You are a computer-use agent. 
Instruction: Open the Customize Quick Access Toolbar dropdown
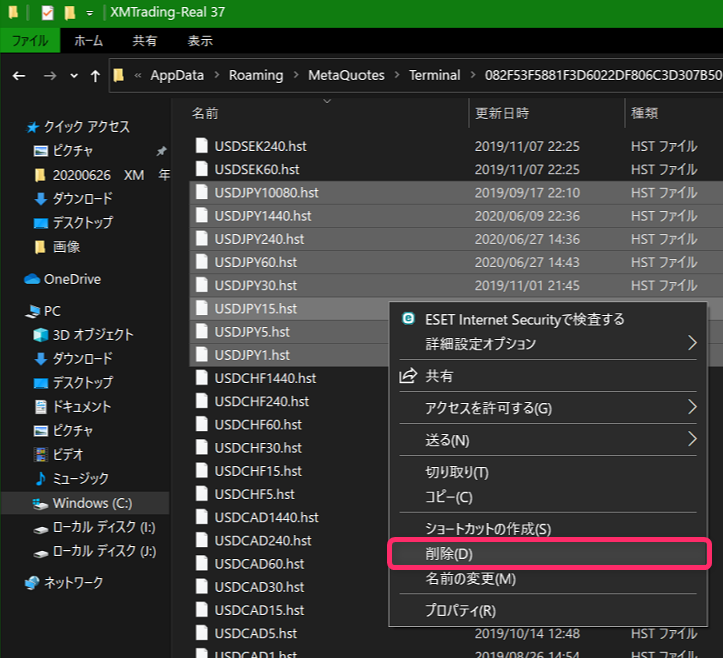tap(89, 13)
